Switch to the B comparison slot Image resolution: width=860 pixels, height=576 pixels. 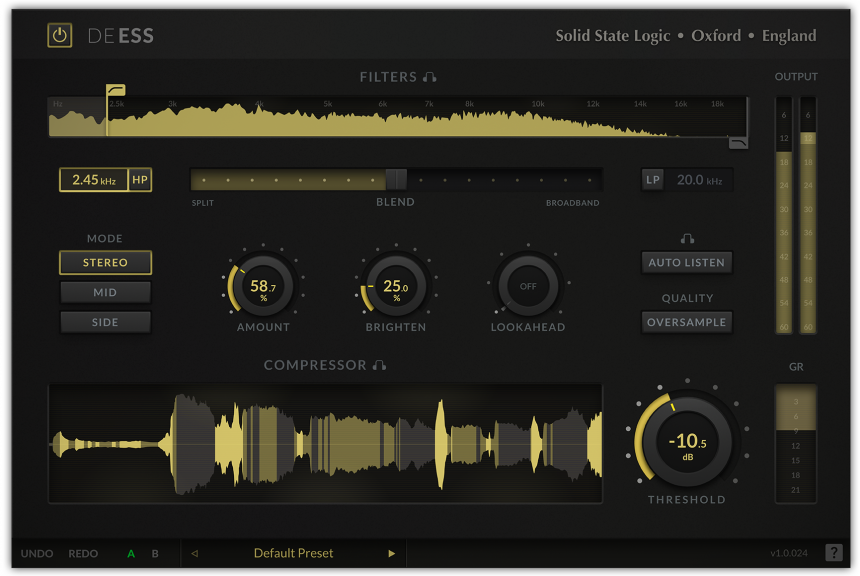(x=155, y=553)
